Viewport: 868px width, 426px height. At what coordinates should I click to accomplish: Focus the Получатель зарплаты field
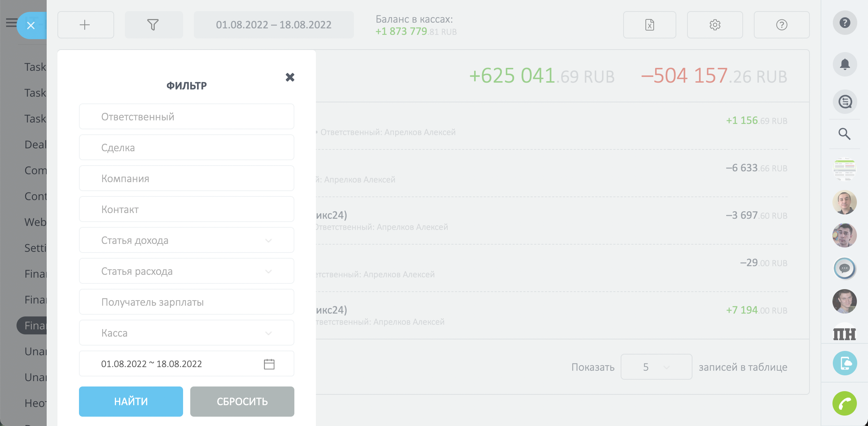pyautogui.click(x=187, y=302)
